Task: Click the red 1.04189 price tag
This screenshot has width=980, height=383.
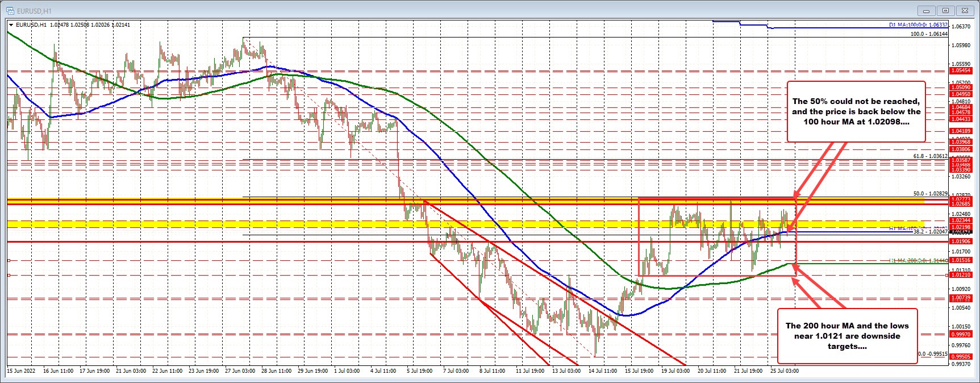Action: point(961,131)
